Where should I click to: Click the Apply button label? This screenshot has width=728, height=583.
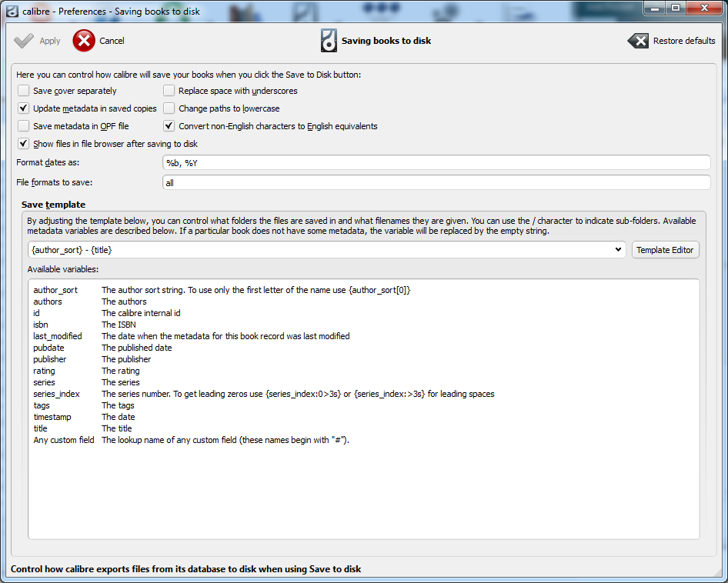[50, 41]
